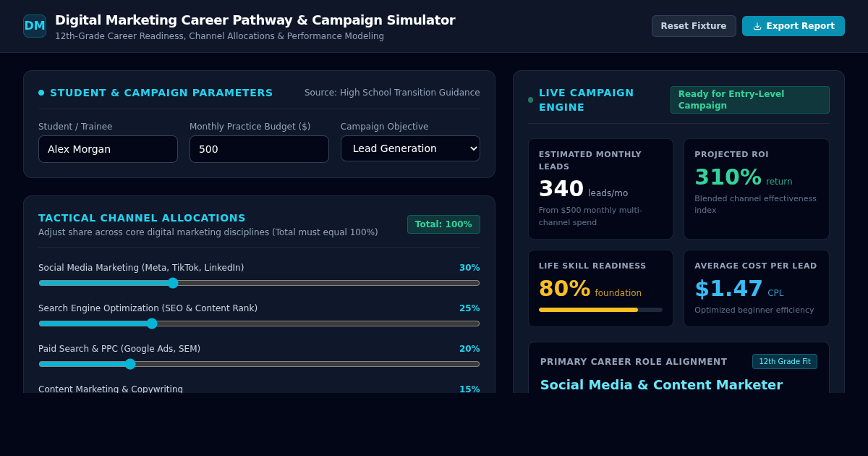Image resolution: width=868 pixels, height=456 pixels.
Task: Click the Source: High School Transition Guidance text
Action: point(392,93)
